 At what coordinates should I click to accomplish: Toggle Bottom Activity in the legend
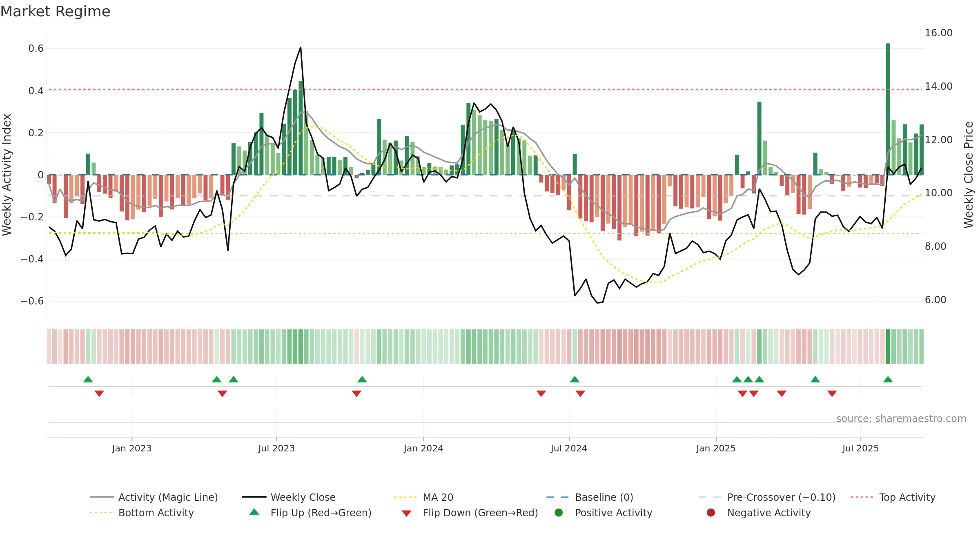pyautogui.click(x=142, y=513)
